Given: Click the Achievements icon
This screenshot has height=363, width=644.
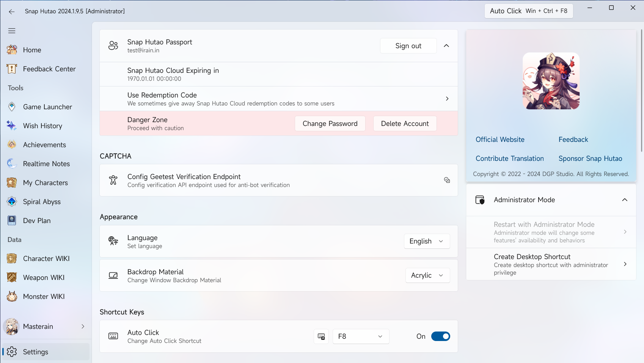Looking at the screenshot, I should (12, 145).
